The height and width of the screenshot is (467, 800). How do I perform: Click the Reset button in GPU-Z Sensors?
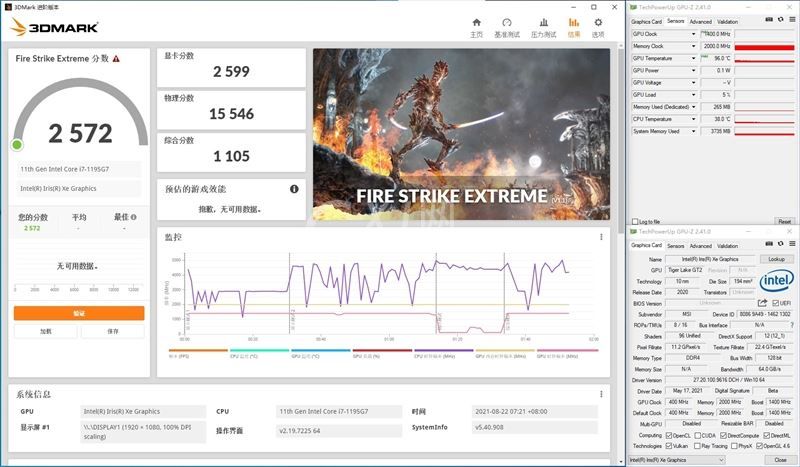click(785, 222)
